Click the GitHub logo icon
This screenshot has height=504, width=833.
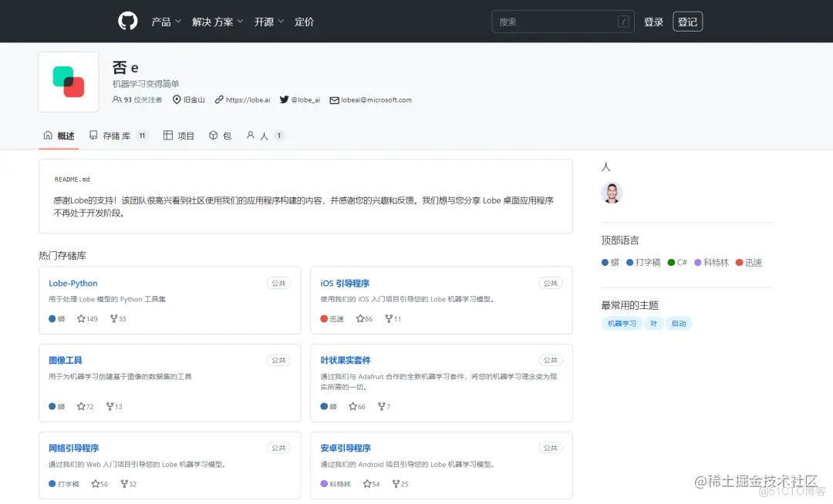point(127,22)
